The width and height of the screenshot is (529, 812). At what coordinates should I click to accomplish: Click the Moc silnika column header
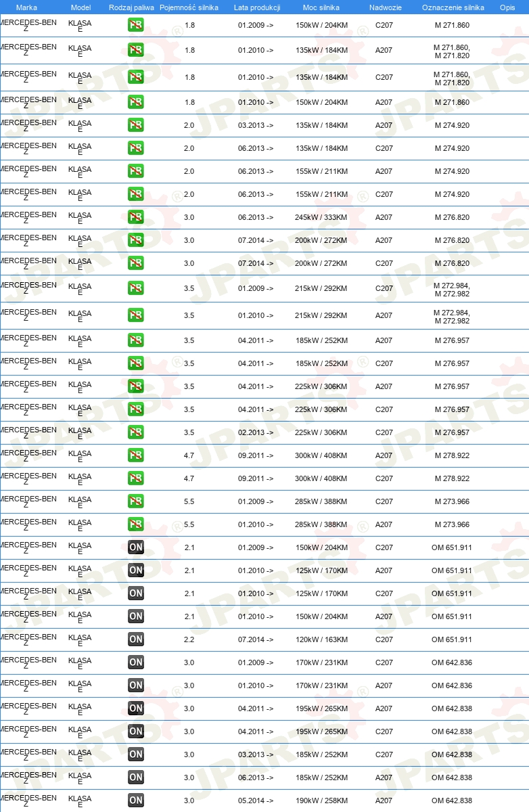point(321,7)
